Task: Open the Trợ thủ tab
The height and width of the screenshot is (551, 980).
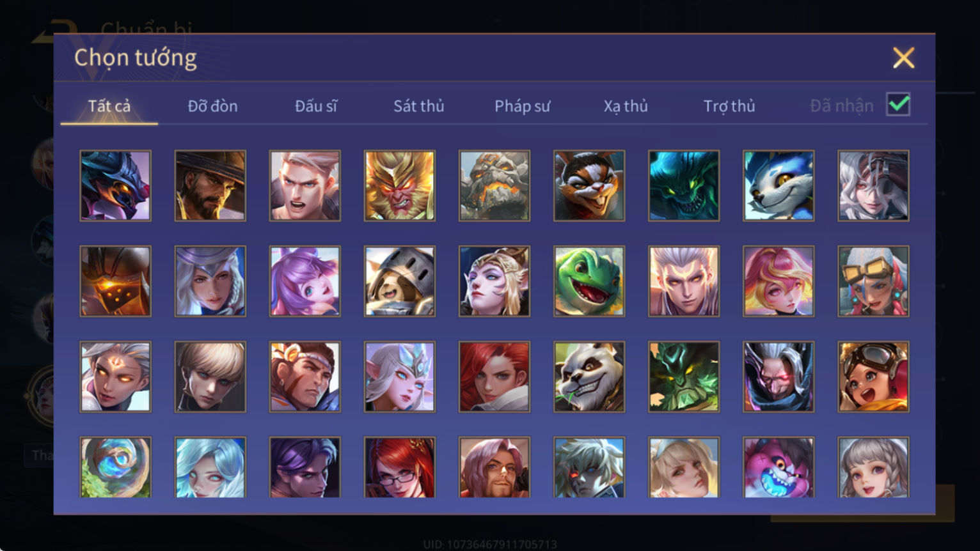Action: coord(729,106)
